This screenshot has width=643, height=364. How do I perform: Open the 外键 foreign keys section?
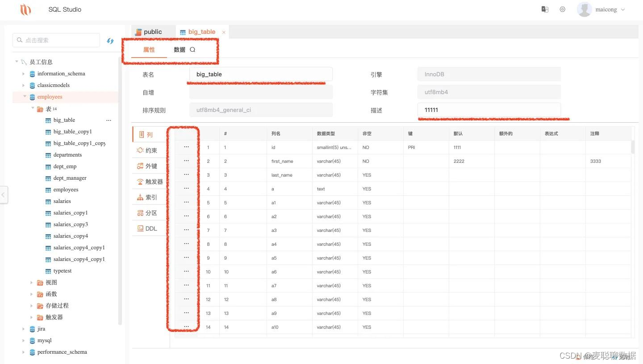click(x=149, y=166)
